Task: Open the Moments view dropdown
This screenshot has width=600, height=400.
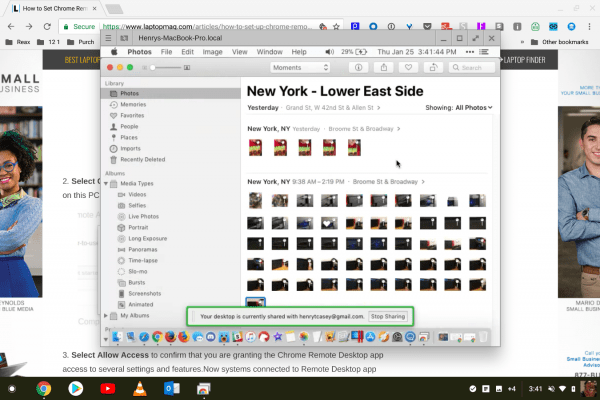Action: (x=300, y=67)
